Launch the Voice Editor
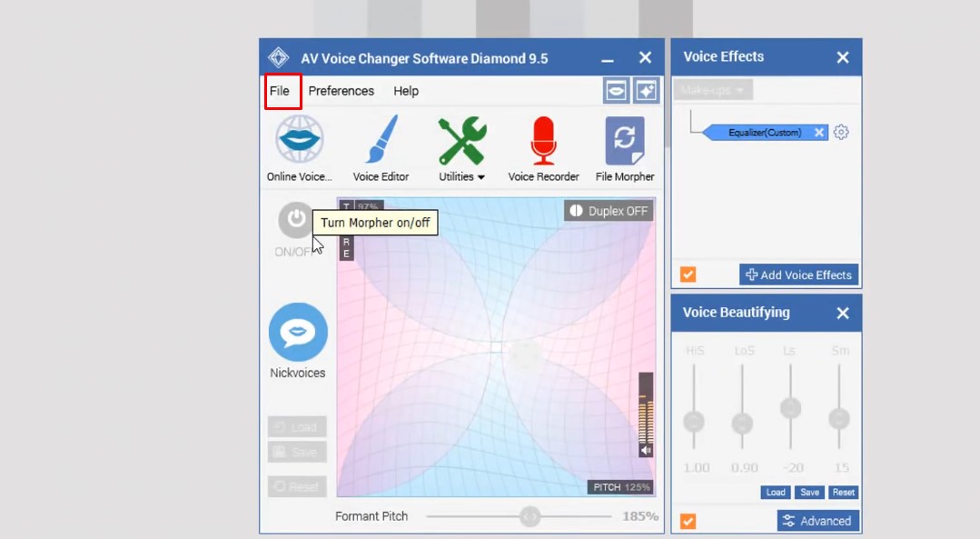 point(381,141)
